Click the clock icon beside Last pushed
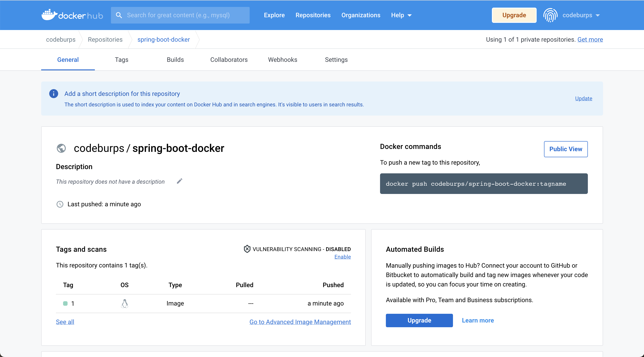This screenshot has height=357, width=644. click(60, 204)
